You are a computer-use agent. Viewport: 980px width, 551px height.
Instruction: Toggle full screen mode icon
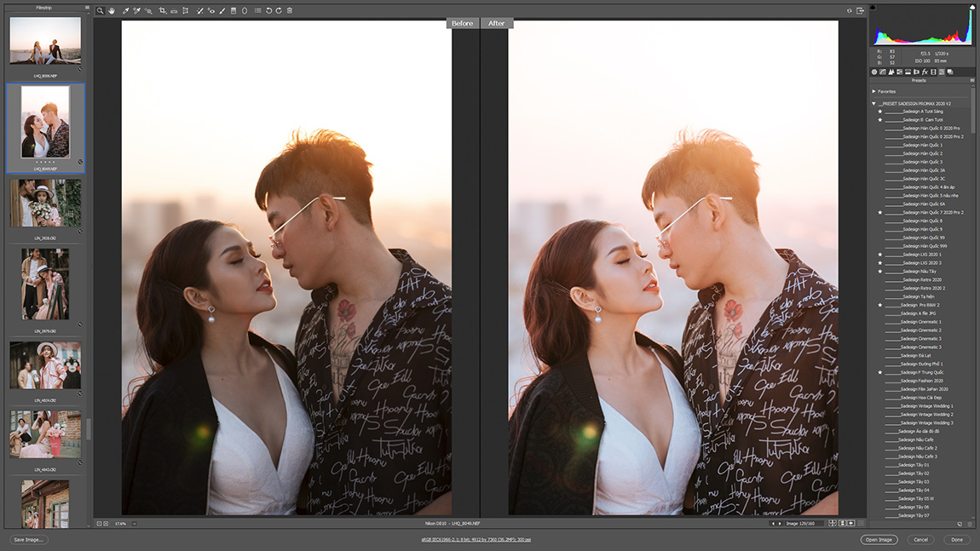coord(860,11)
